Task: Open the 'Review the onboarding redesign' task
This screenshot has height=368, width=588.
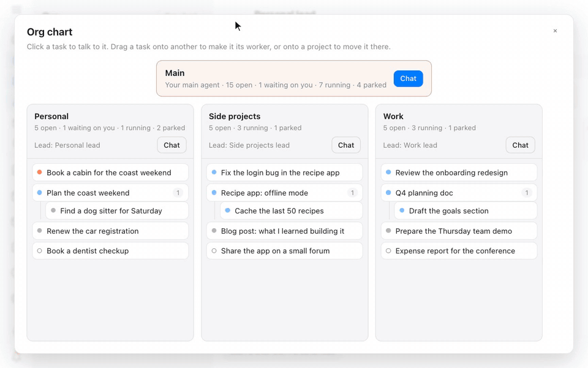Action: pyautogui.click(x=459, y=173)
